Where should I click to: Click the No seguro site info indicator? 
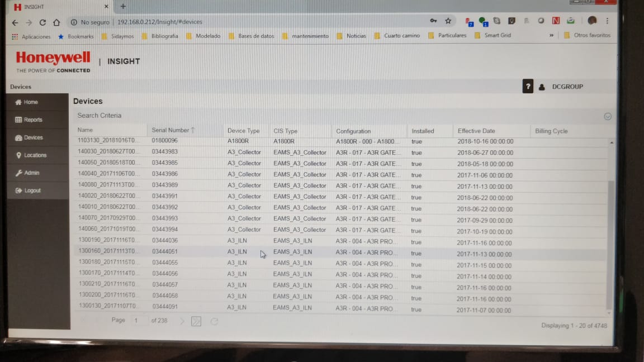(x=89, y=22)
